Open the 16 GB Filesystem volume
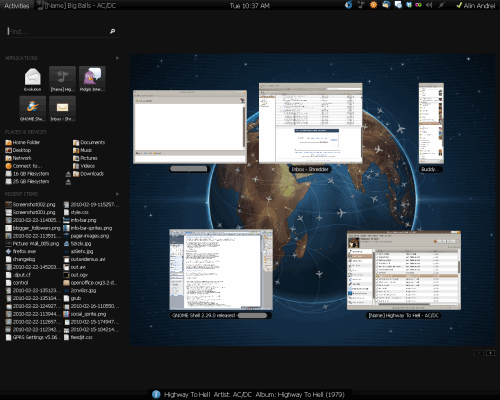 point(27,174)
